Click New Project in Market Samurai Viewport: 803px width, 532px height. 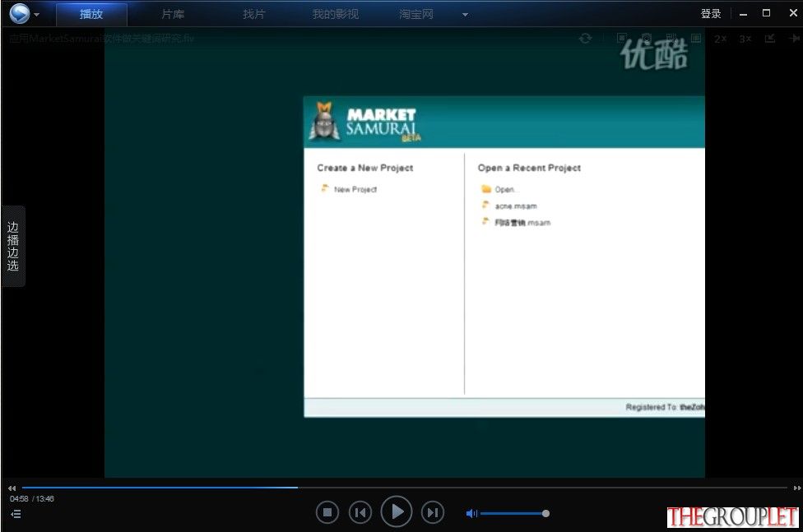coord(355,189)
